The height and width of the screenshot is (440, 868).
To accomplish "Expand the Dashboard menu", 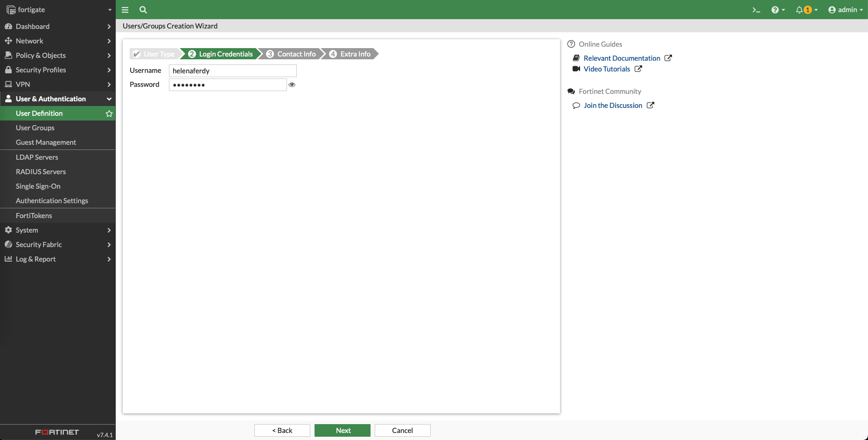I will pos(57,27).
